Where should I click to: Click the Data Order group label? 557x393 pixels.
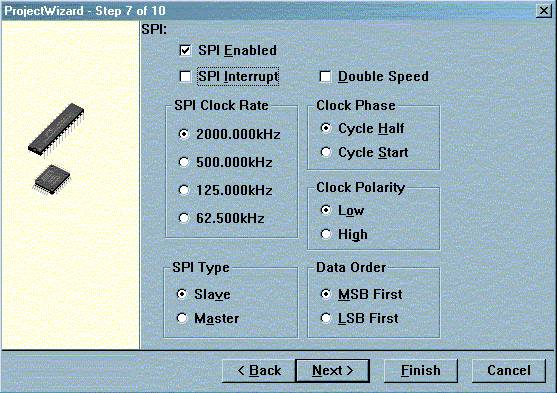[351, 268]
